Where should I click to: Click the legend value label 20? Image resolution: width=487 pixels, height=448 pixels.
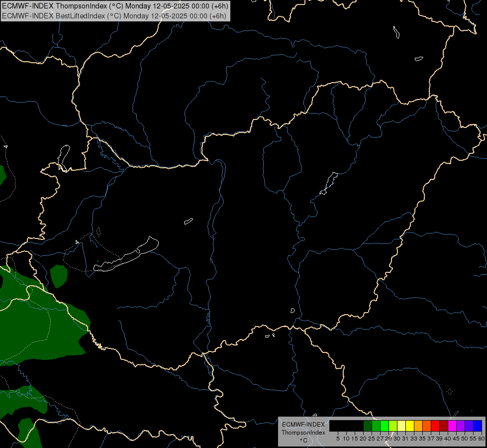pos(363,439)
